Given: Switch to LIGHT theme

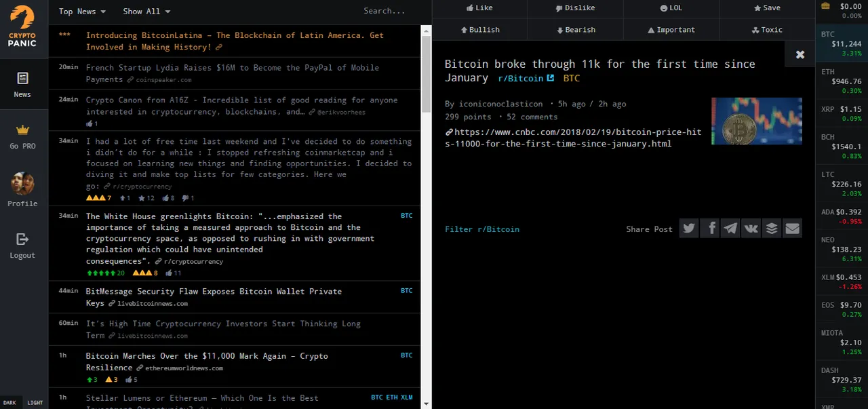Looking at the screenshot, I should pyautogui.click(x=35, y=402).
